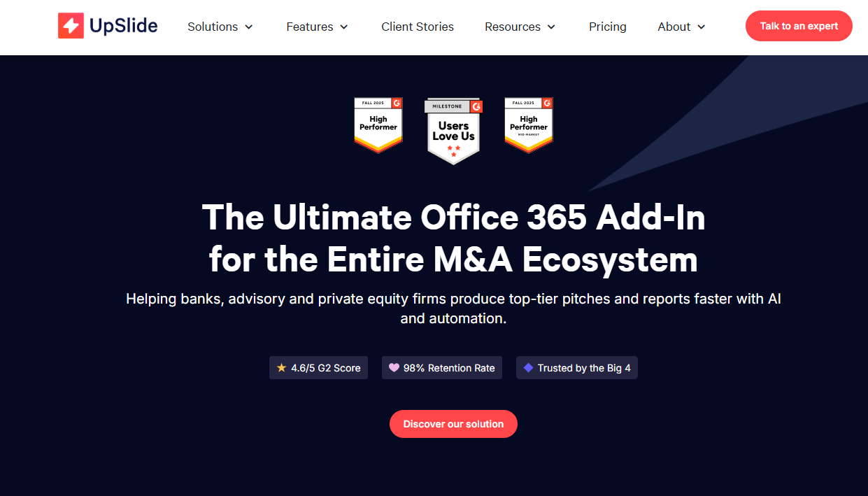Click the purple diamond icon by Big 4
The image size is (868, 496).
point(528,367)
